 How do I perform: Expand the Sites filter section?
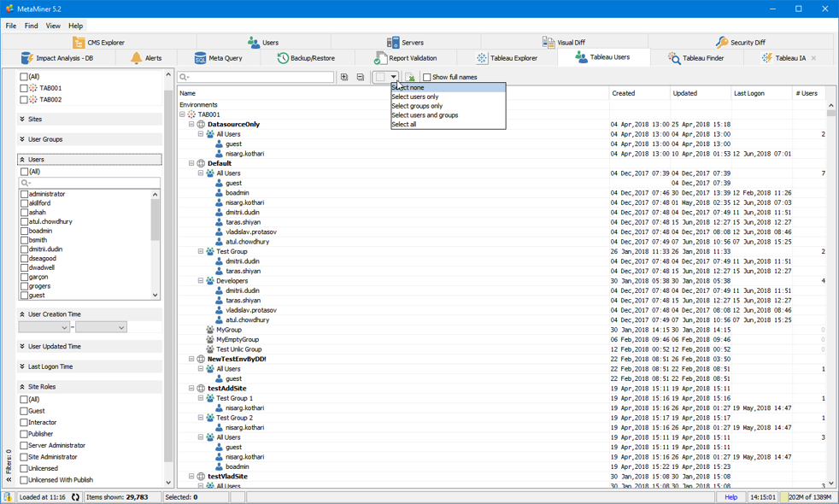click(x=90, y=120)
